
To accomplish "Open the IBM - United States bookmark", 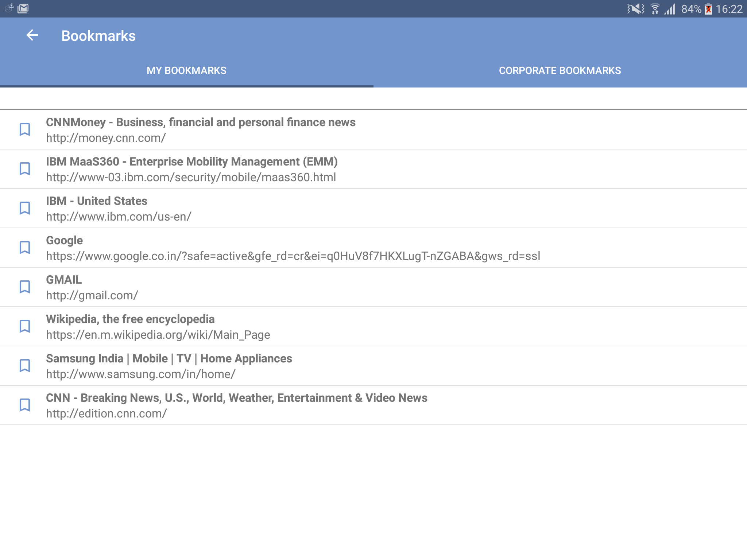I will point(97,201).
